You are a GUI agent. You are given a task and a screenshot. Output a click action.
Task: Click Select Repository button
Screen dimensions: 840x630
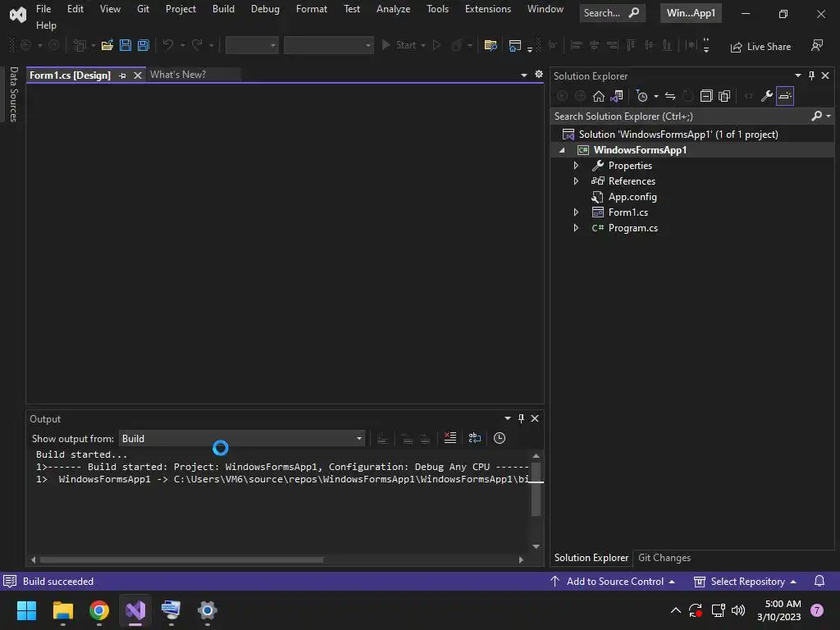coord(745,582)
